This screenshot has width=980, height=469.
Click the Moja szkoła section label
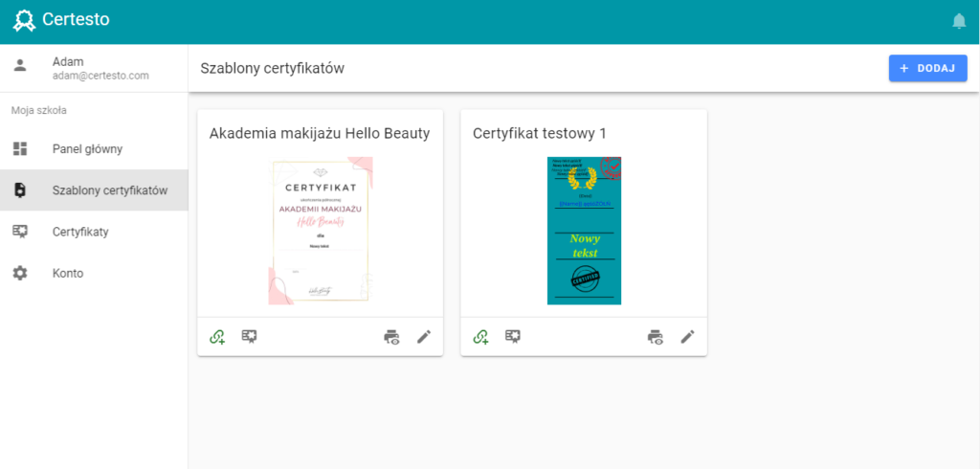[x=38, y=111]
